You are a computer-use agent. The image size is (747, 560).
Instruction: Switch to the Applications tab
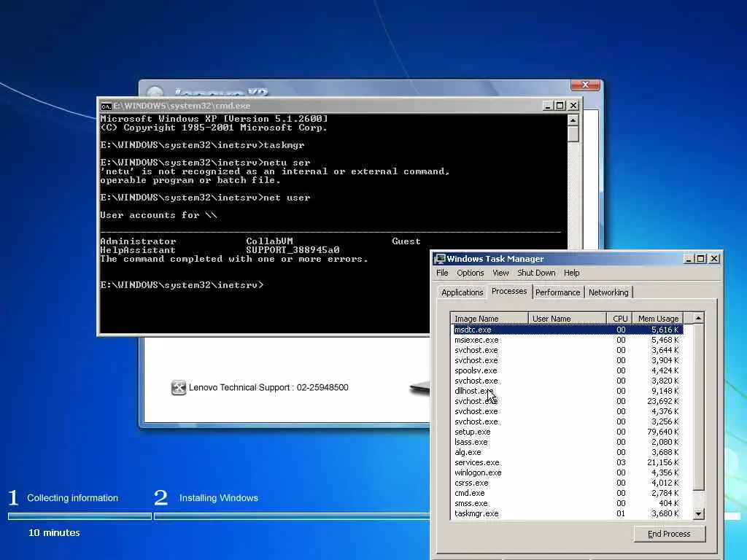pyautogui.click(x=462, y=292)
